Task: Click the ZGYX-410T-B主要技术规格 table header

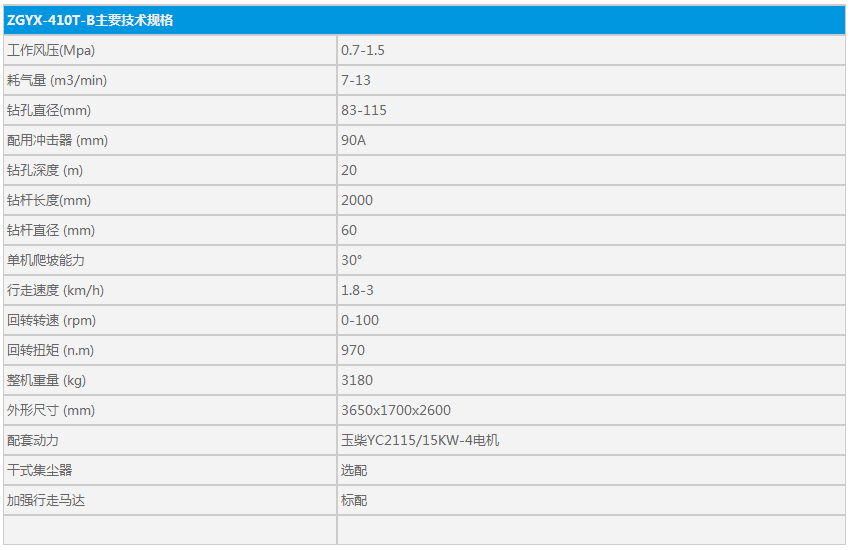Action: click(x=424, y=20)
